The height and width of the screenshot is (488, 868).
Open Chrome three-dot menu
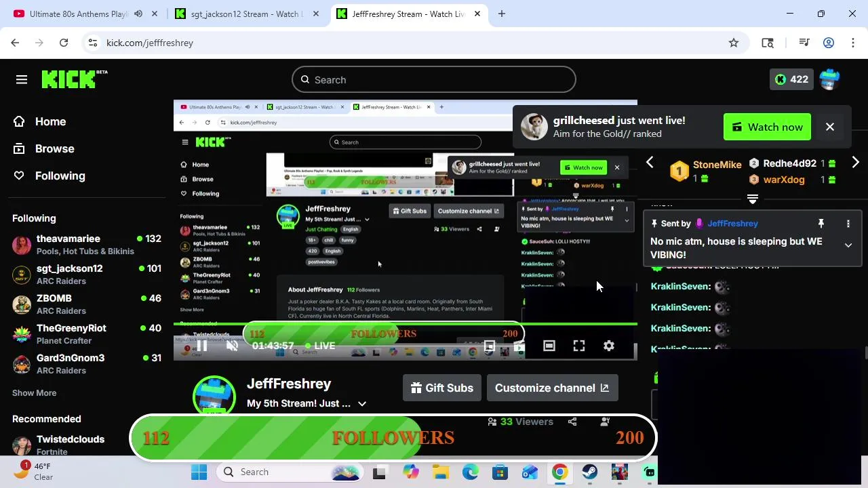point(852,43)
